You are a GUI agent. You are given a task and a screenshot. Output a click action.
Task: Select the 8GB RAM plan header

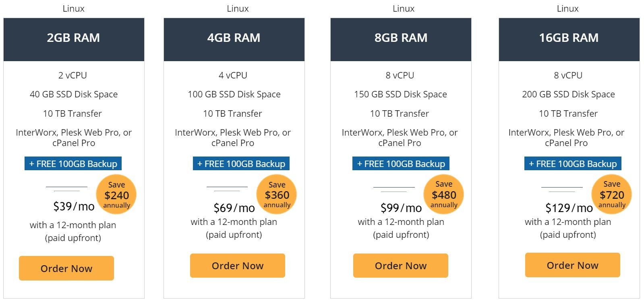[401, 39]
